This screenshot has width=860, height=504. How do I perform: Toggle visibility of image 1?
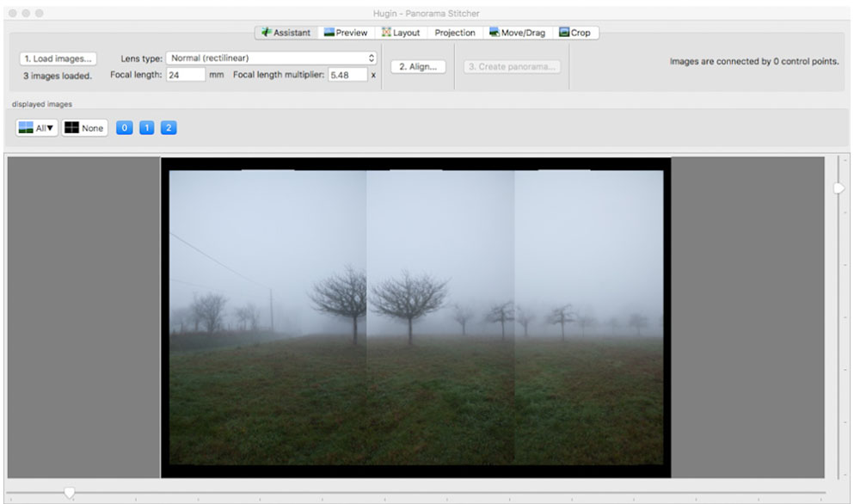(x=146, y=127)
